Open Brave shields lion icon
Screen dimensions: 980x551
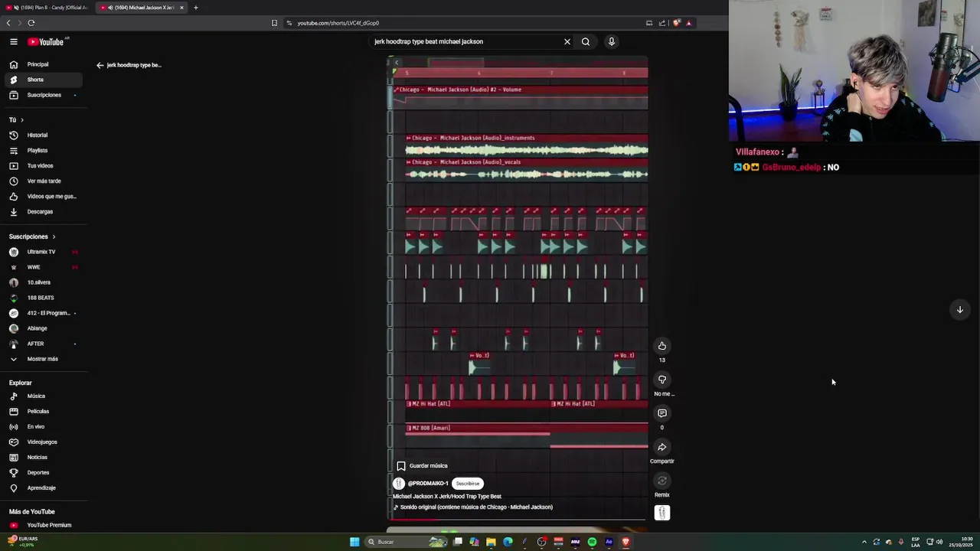(676, 23)
